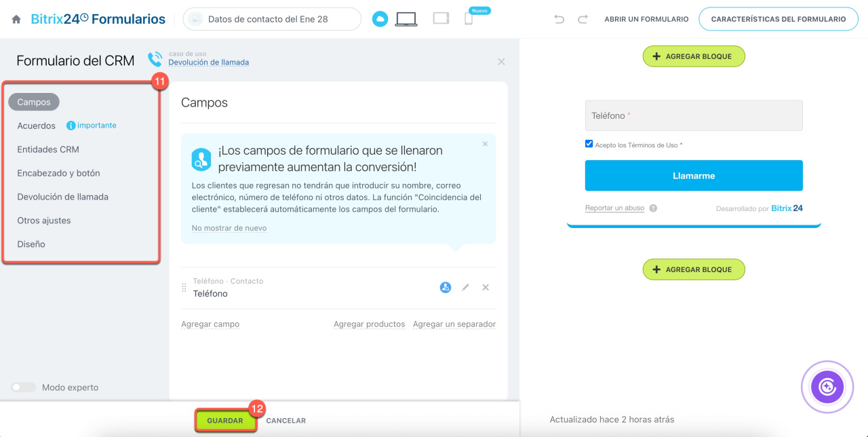Click the Teléfono input field in preview
868x437 pixels.
pos(694,116)
